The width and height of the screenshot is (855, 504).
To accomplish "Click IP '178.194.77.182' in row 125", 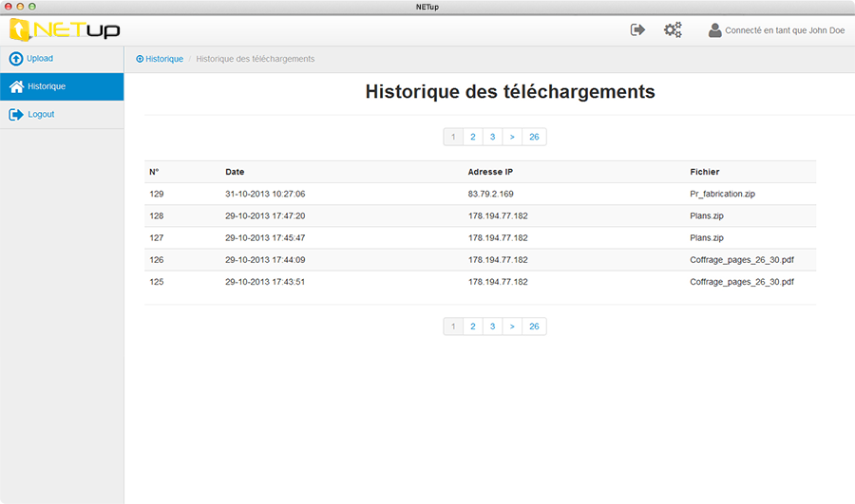I will pyautogui.click(x=498, y=282).
